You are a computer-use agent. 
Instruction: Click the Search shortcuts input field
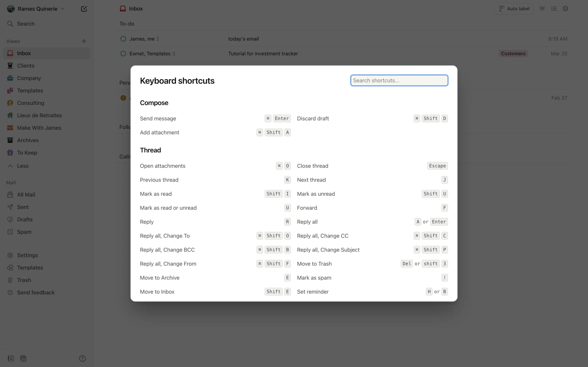399,80
